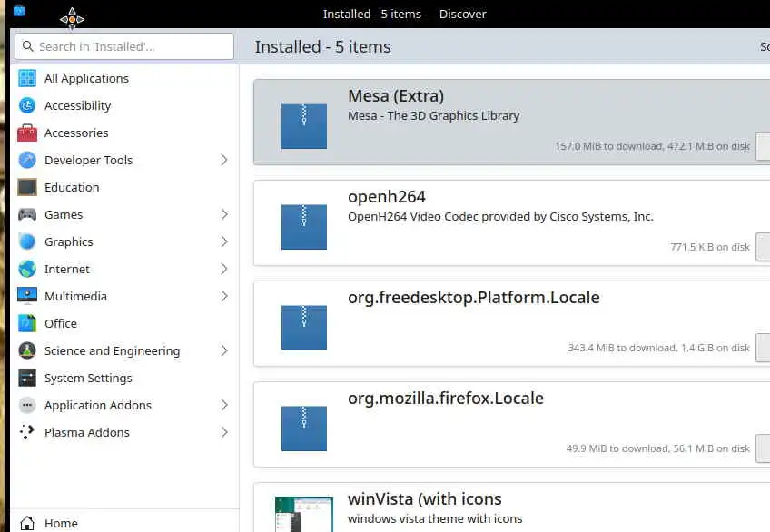This screenshot has height=532, width=770.
Task: Expand the Graphics category chevron
Action: (224, 241)
